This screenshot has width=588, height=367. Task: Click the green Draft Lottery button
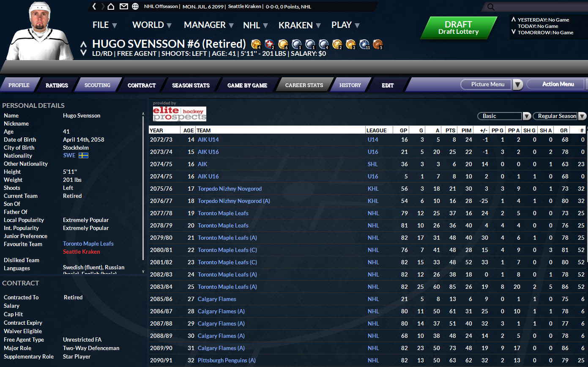coord(459,28)
